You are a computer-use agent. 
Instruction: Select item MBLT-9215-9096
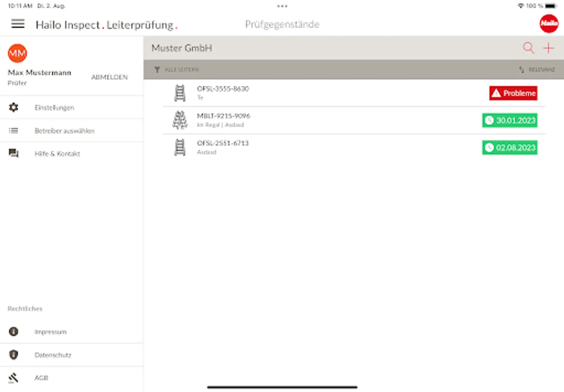354,120
